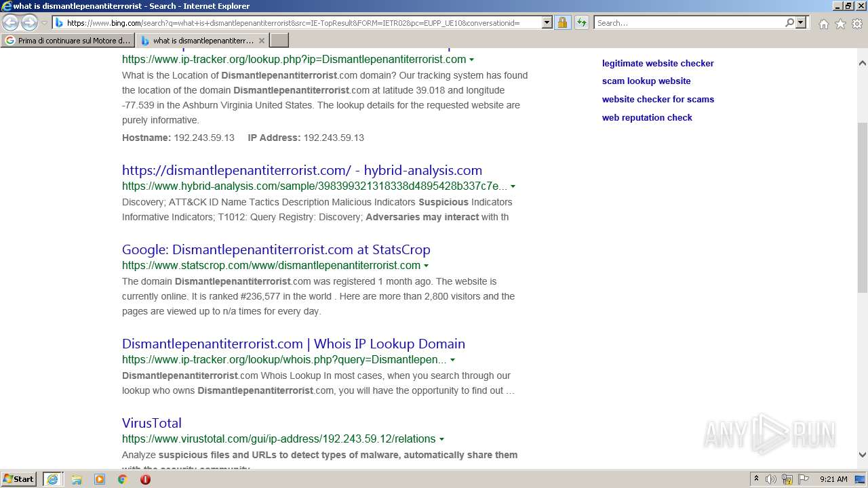Image resolution: width=868 pixels, height=488 pixels.
Task: Click the Action Center flag icon
Action: (804, 479)
